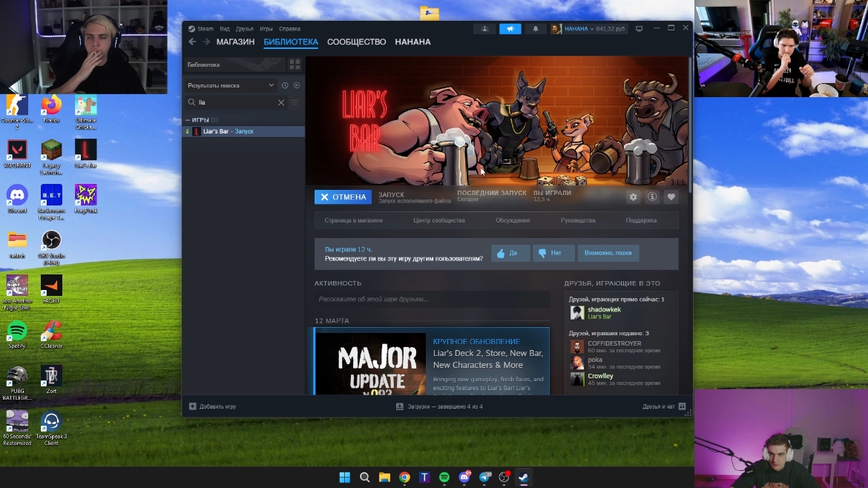This screenshot has height=488, width=868.
Task: Open Spotify desktop shortcut
Action: pos(17,334)
